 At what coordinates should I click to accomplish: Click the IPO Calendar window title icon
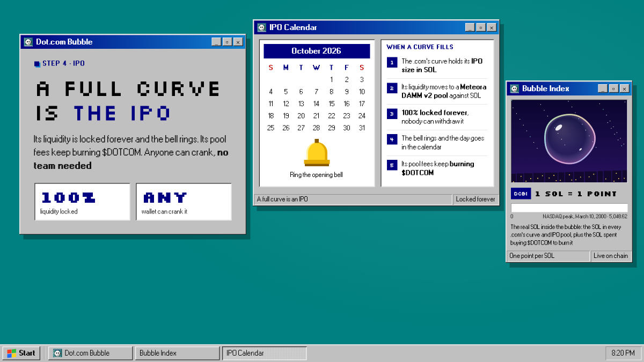point(262,27)
